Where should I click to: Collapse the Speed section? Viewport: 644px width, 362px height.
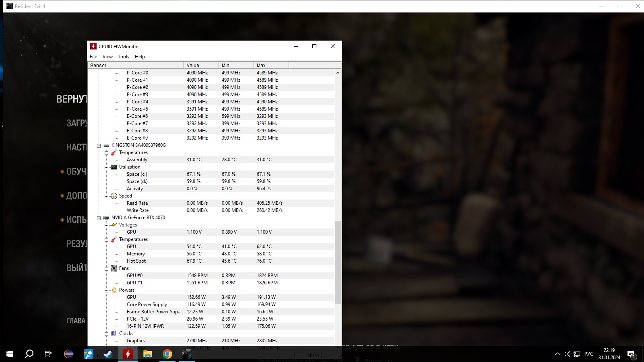(x=106, y=196)
